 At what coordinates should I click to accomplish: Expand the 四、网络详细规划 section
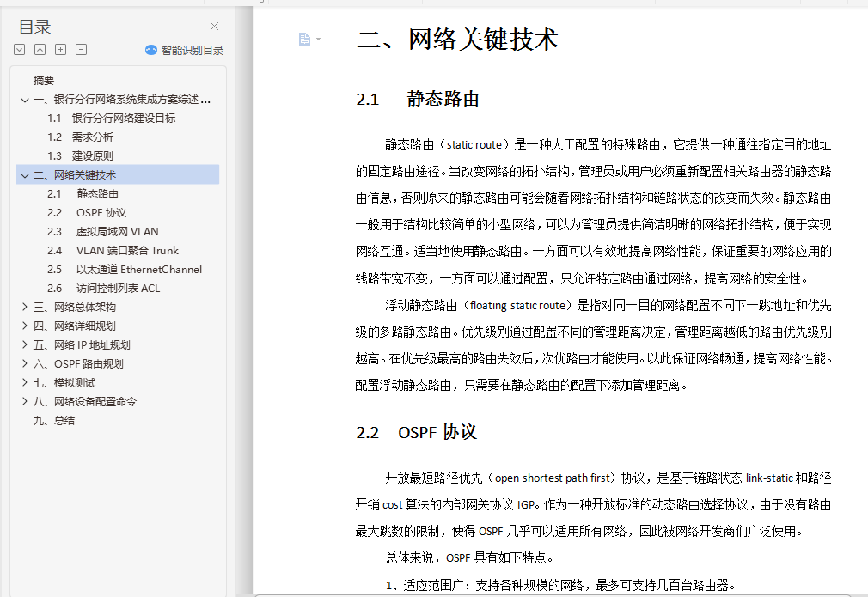pyautogui.click(x=24, y=326)
